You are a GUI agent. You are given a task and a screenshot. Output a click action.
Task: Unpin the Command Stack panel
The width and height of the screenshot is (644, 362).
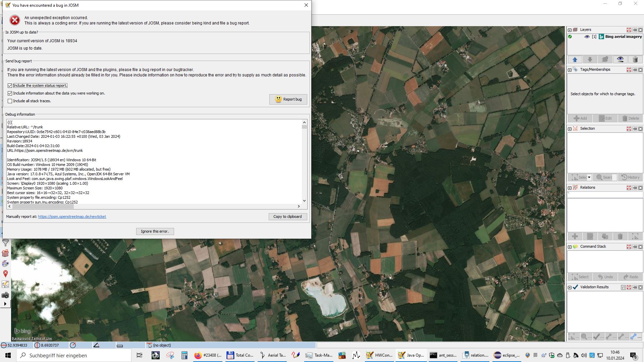click(x=635, y=247)
